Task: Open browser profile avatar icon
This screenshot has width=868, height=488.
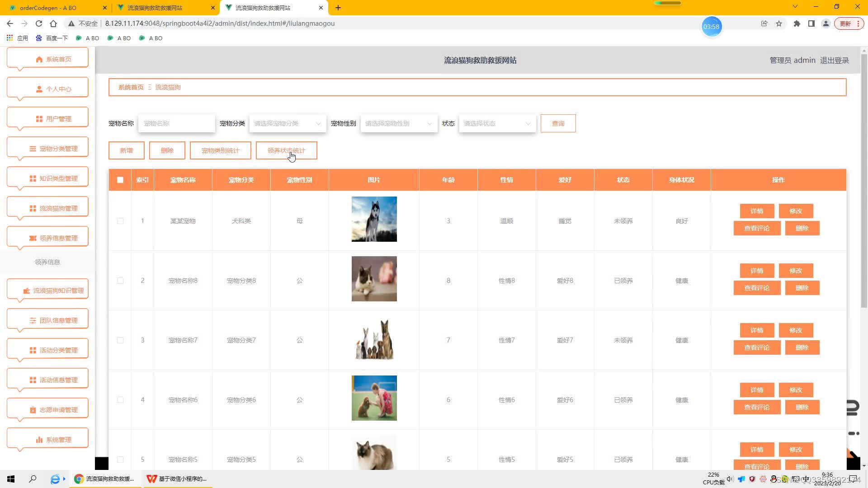Action: 826,23
